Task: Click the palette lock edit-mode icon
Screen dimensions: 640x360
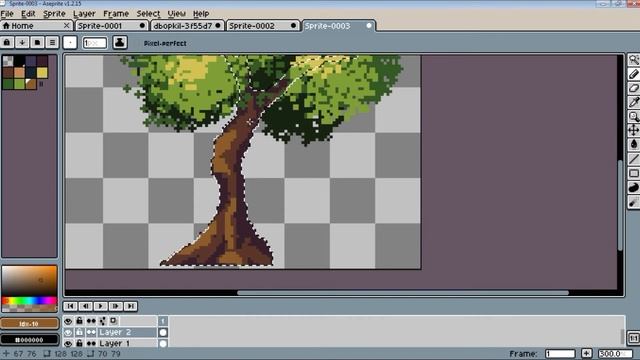Action: pyautogui.click(x=7, y=42)
